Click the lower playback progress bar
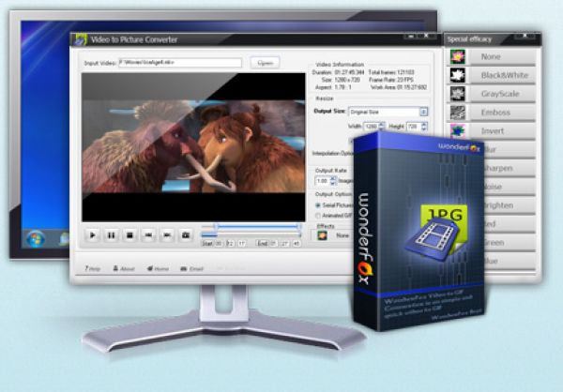 point(251,234)
